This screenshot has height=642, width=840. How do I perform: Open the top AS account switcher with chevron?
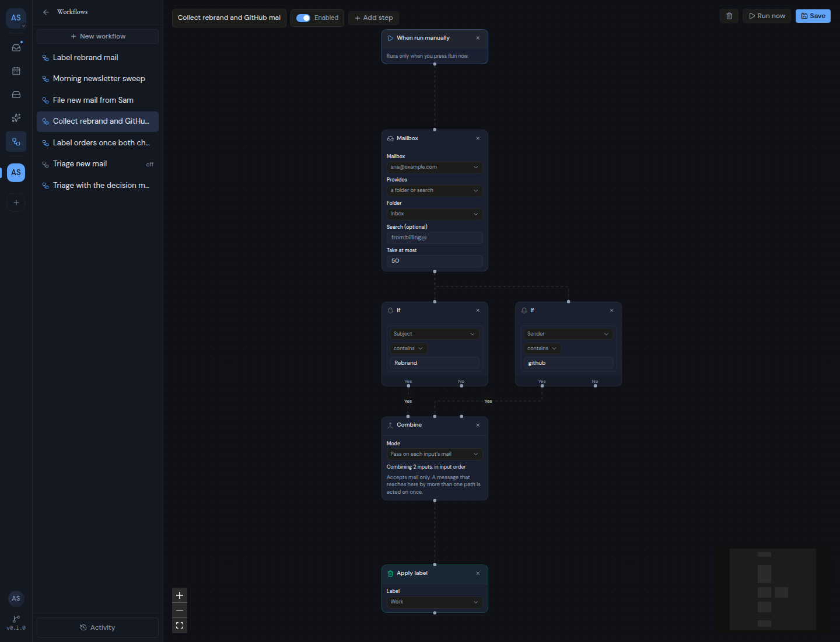click(16, 18)
